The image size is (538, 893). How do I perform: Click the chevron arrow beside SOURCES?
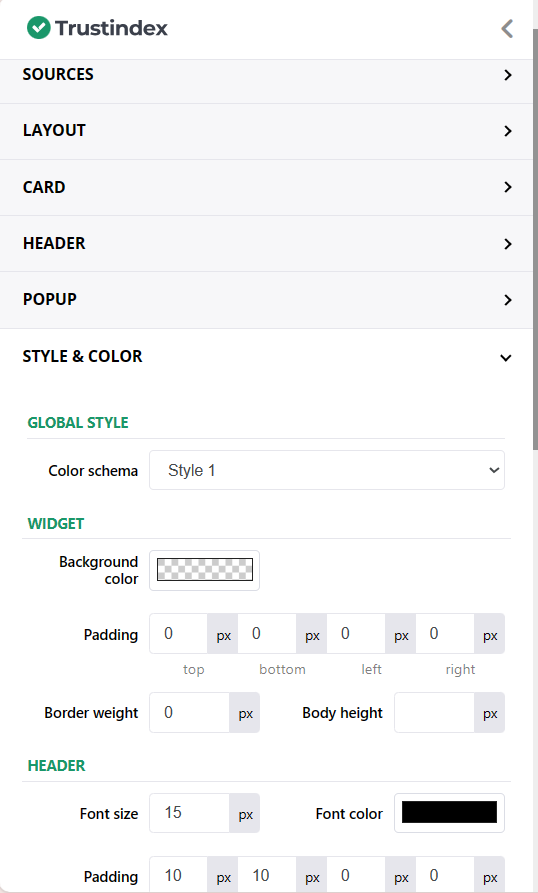tap(507, 75)
